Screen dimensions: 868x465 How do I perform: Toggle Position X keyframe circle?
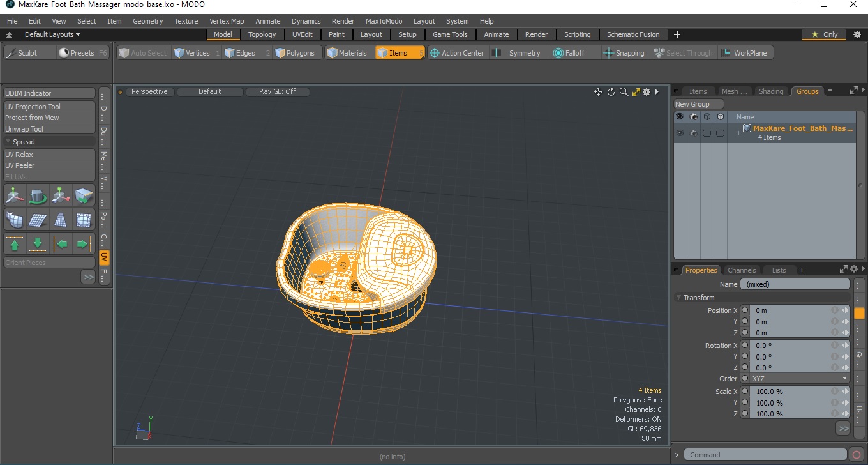[x=745, y=310]
